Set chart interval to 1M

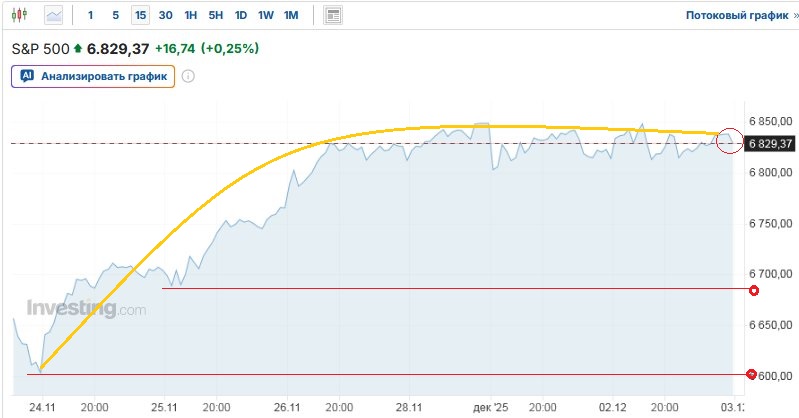[x=290, y=16]
